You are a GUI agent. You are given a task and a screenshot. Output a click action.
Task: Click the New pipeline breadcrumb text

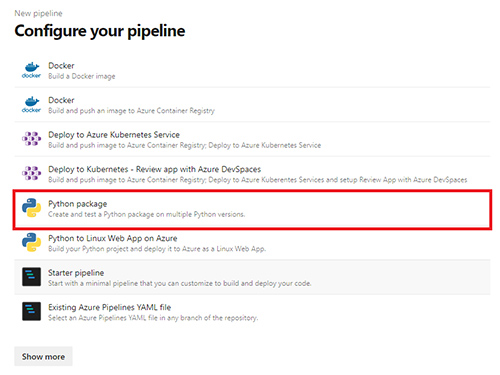coord(38,13)
